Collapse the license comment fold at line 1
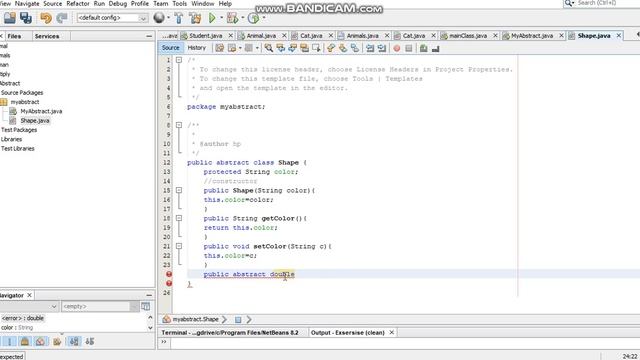This screenshot has height=360, width=640. pos(179,60)
